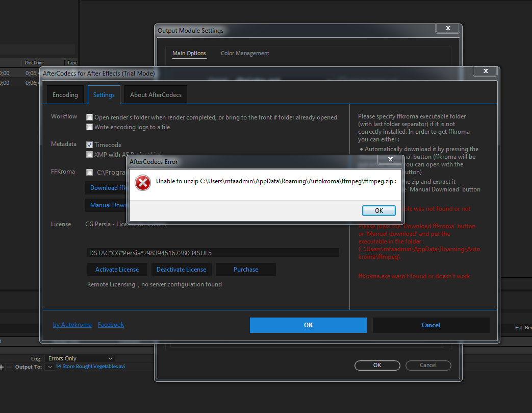532x413 pixels.
Task: Click the license key input field
Action: [213, 253]
